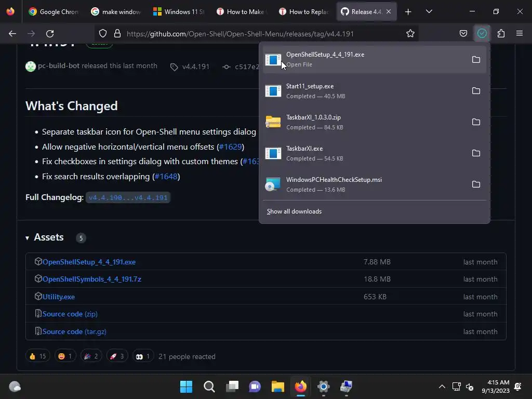Screen dimensions: 532x399
Task: Open Chat app on taskbar
Action: (x=255, y=387)
